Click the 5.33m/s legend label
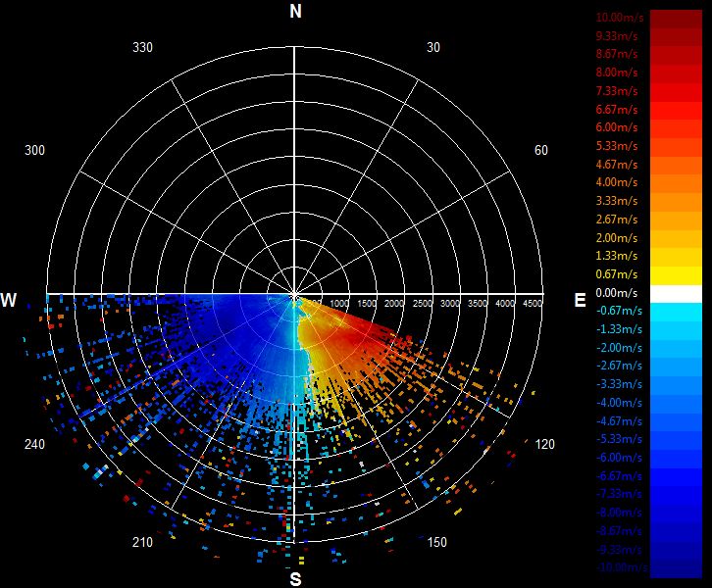 (x=617, y=146)
